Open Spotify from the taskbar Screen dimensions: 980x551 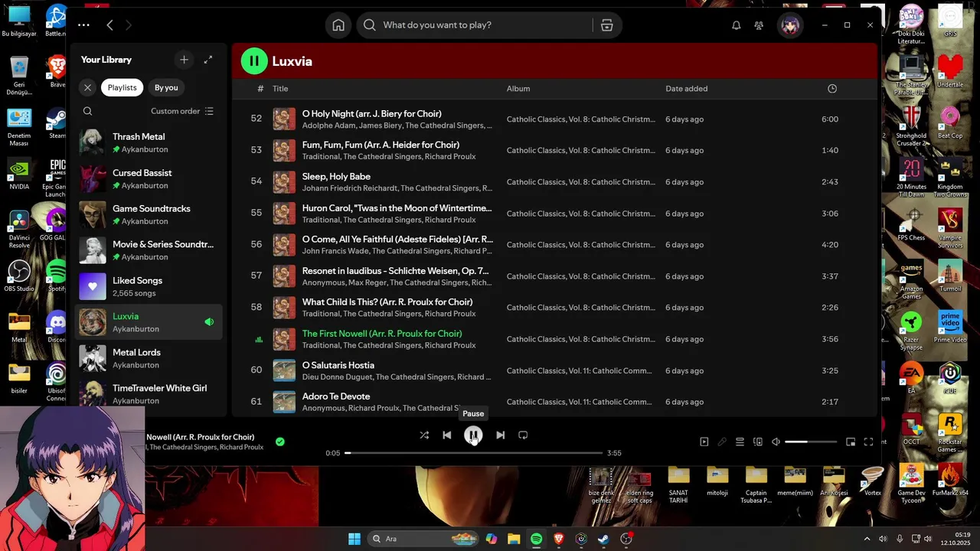pos(536,539)
